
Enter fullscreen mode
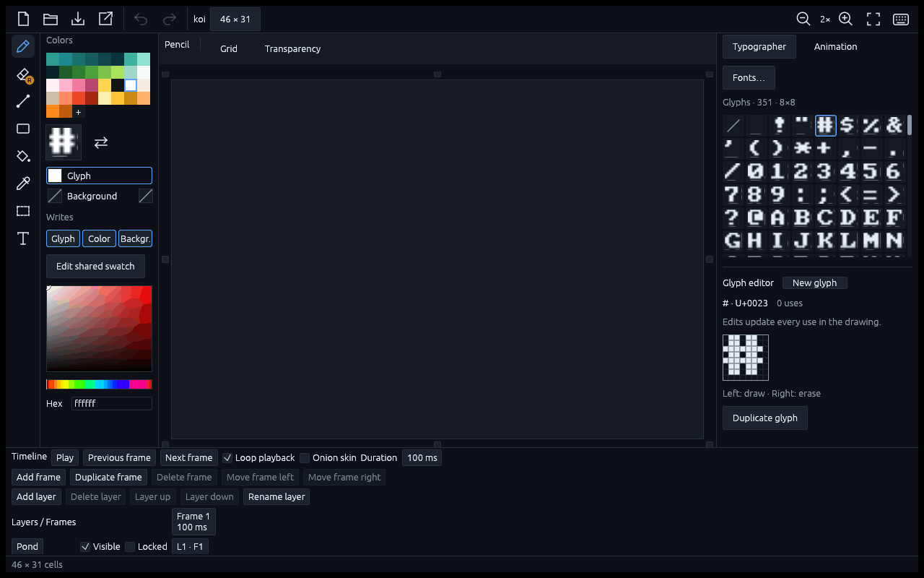click(873, 19)
